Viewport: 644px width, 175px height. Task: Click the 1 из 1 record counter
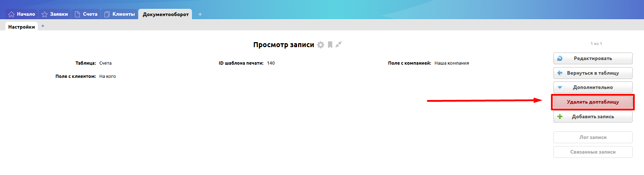click(x=596, y=44)
